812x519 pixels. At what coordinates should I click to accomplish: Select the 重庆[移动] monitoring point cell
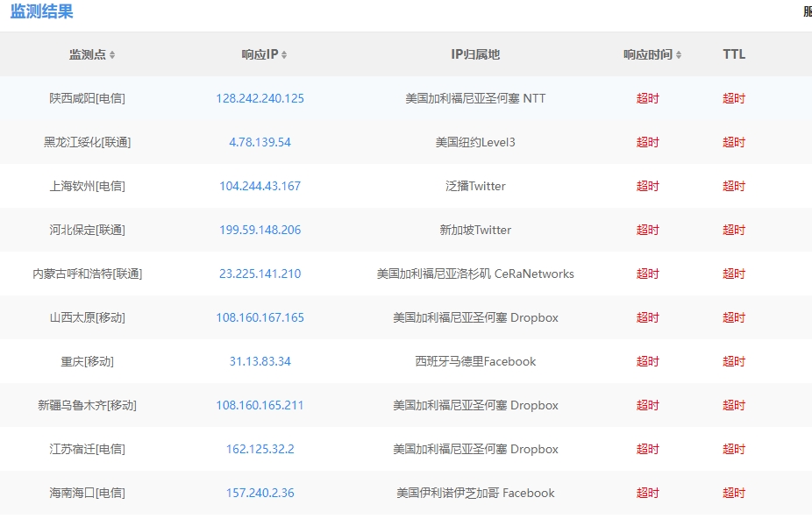coord(87,361)
